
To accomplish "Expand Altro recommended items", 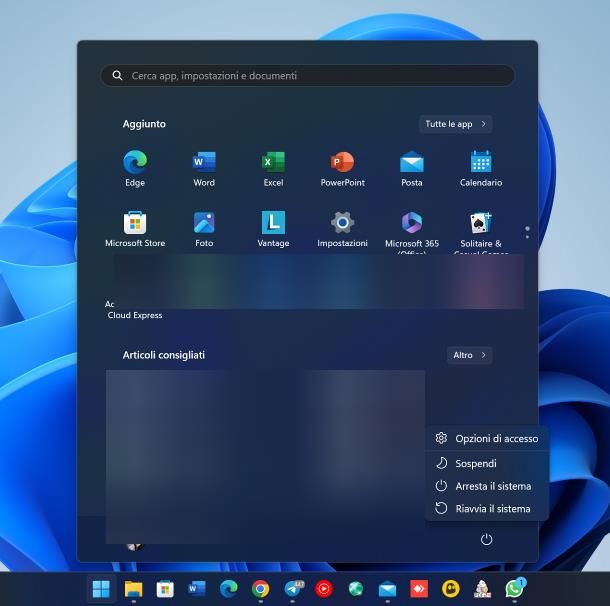I will point(470,355).
